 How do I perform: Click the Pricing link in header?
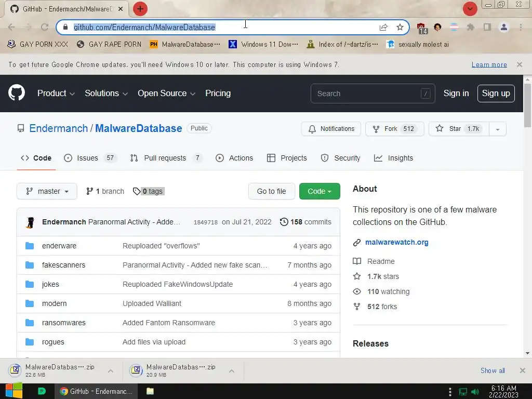point(218,94)
